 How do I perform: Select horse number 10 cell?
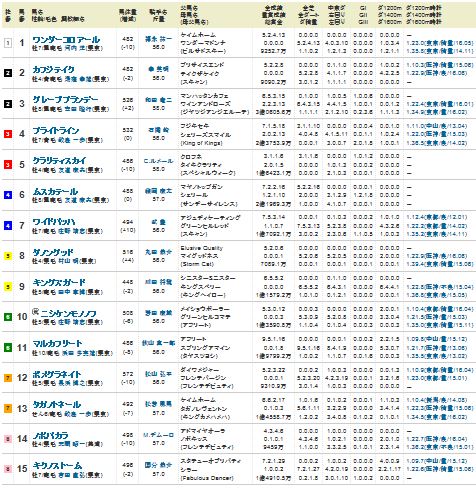pyautogui.click(x=22, y=317)
